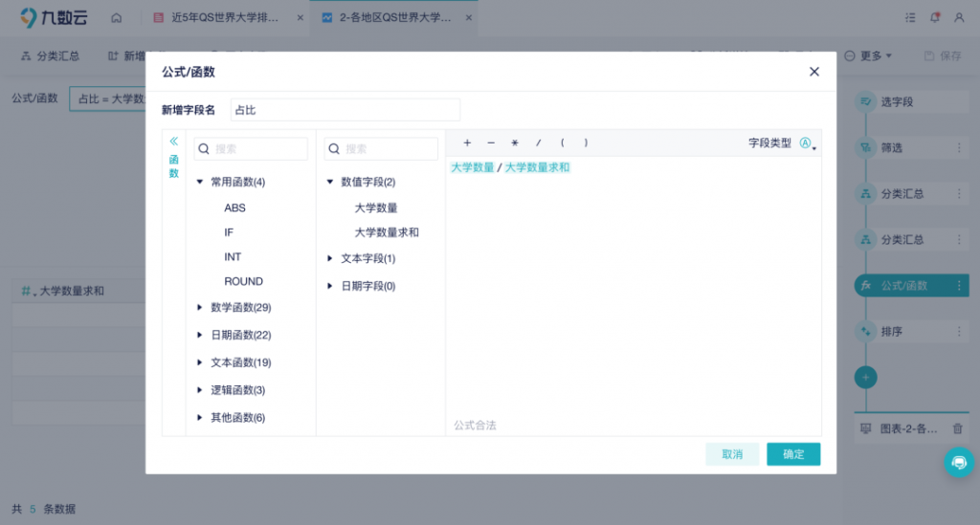
Task: Open the 字段类型 type dropdown
Action: point(809,143)
